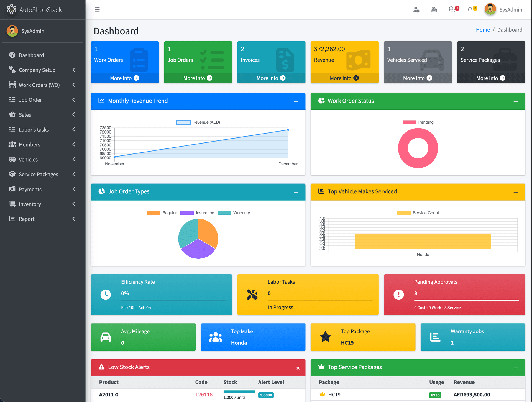The height and width of the screenshot is (402, 532).
Task: Open the Dashboard sidebar icon
Action: click(x=12, y=55)
